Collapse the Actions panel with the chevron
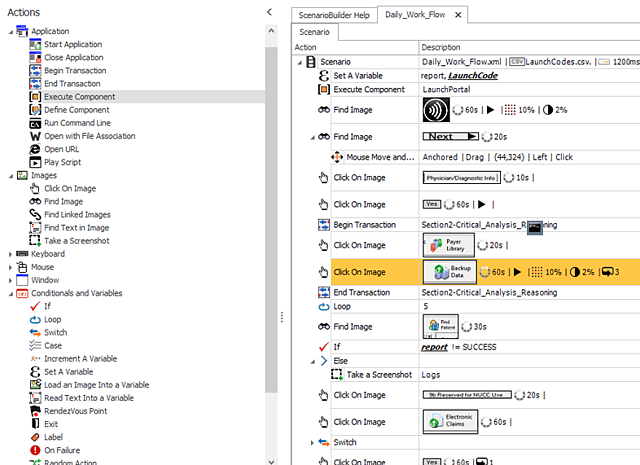This screenshot has height=465, width=640. [x=269, y=12]
